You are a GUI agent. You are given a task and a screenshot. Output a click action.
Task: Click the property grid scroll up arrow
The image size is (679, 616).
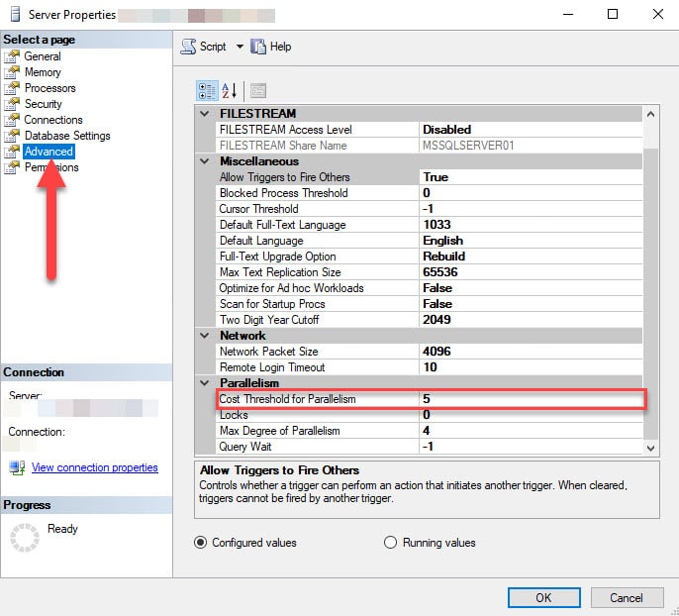[x=650, y=114]
